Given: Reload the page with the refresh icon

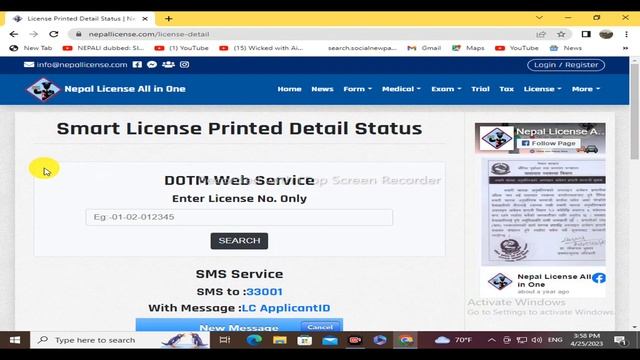Looking at the screenshot, I should tap(53, 34).
